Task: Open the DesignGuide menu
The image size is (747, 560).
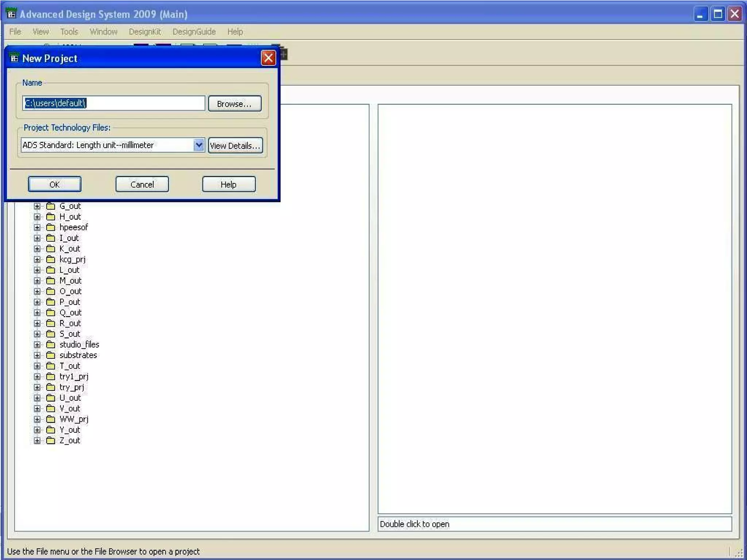Action: click(x=194, y=32)
